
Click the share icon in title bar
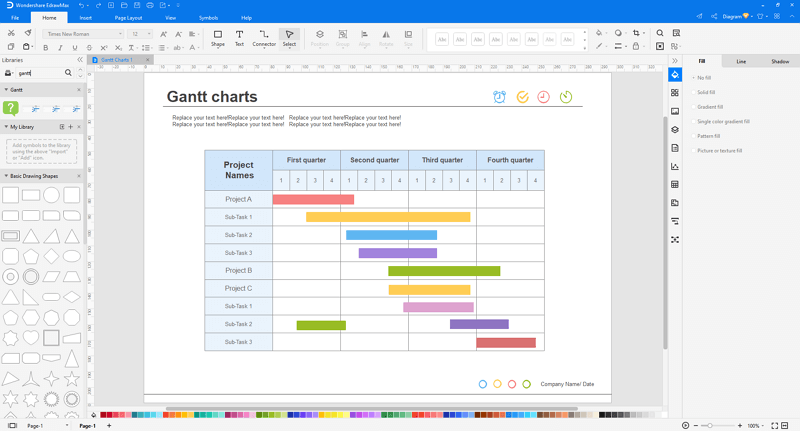(714, 16)
